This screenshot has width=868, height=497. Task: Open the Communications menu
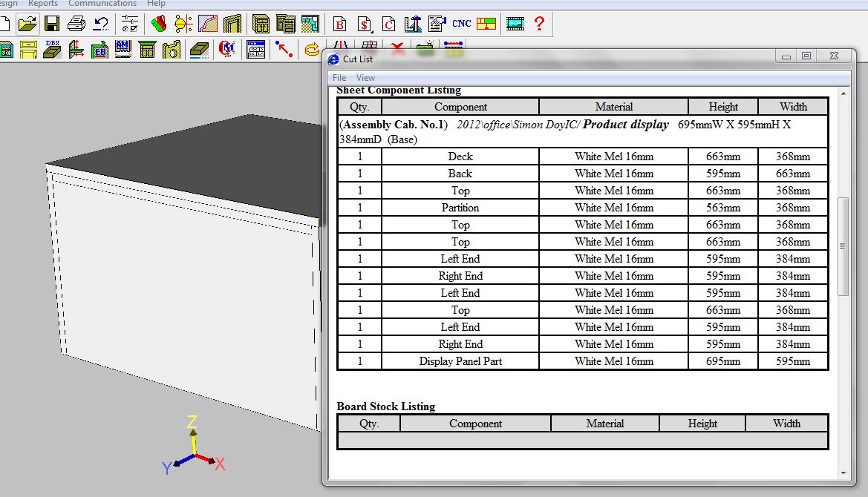pyautogui.click(x=102, y=4)
